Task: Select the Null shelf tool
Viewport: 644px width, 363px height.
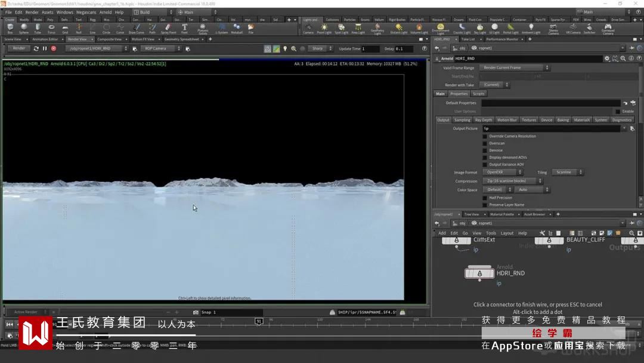Action: [79, 29]
